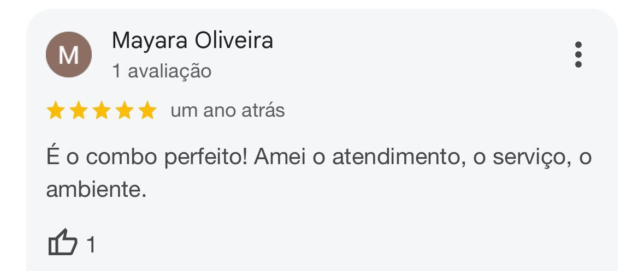This screenshot has height=271, width=644.
Task: Click the like count number beside thumbs-up
Action: [x=91, y=245]
